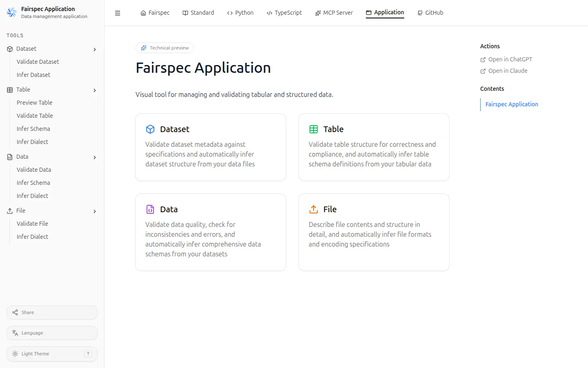The width and height of the screenshot is (588, 368).
Task: Click the Table grid icon in sidebar
Action: click(10, 90)
